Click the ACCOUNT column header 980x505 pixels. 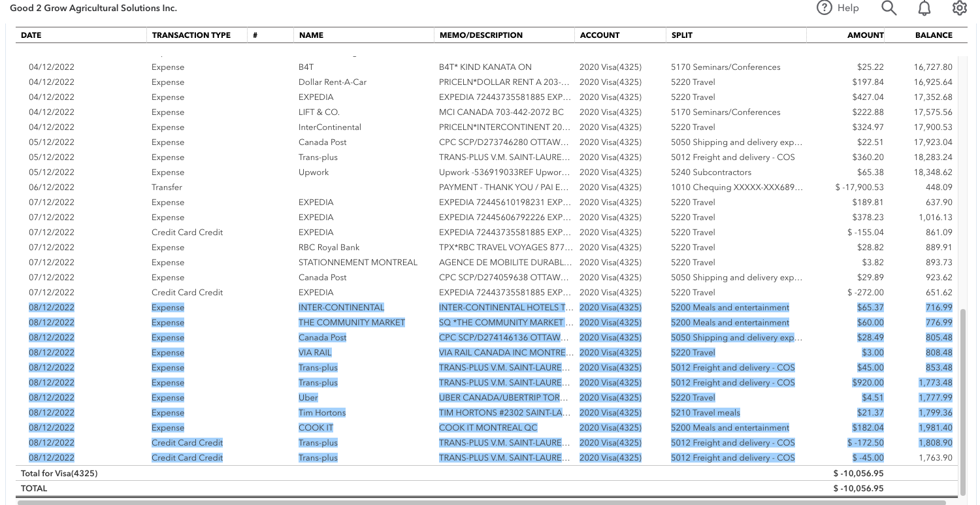(x=600, y=35)
